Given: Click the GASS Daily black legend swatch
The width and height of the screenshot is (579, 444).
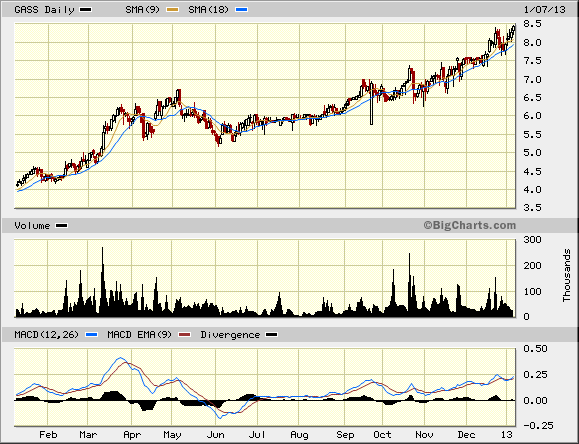Looking at the screenshot, I should coord(86,10).
